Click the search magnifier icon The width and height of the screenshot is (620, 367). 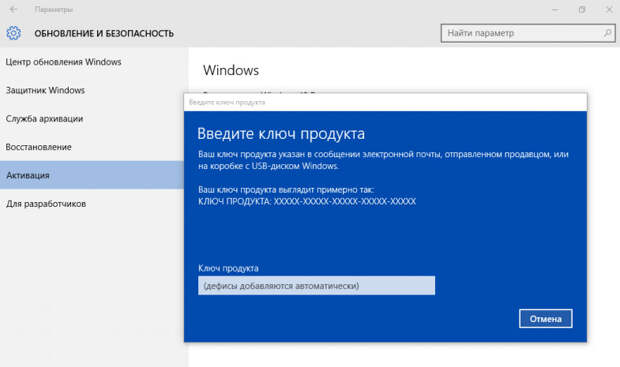click(x=607, y=33)
